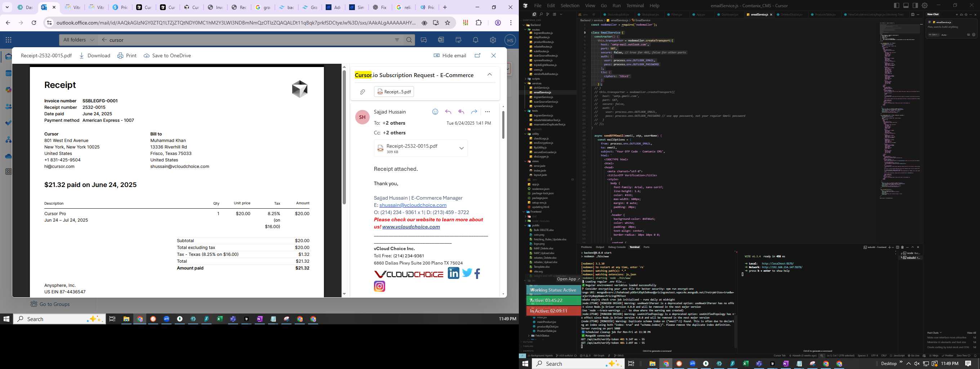Kill terminal with trash icon
Viewport: 980px width, 369px height.
point(903,248)
